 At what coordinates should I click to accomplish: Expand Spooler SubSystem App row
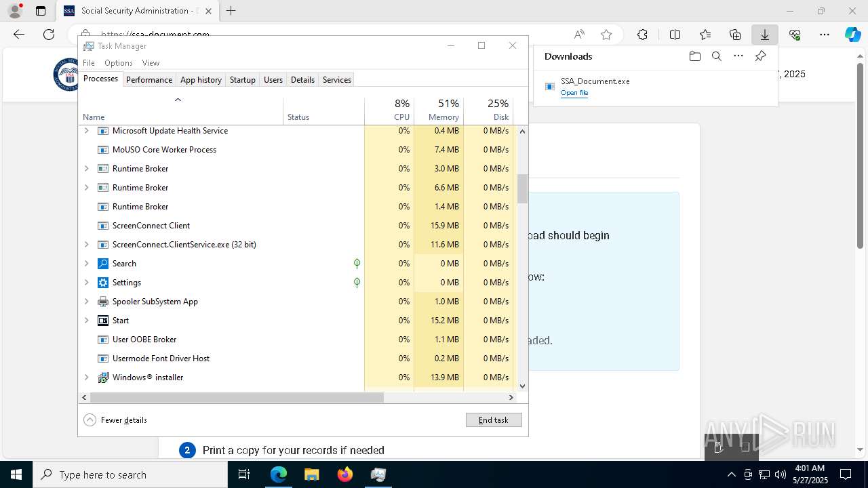86,302
